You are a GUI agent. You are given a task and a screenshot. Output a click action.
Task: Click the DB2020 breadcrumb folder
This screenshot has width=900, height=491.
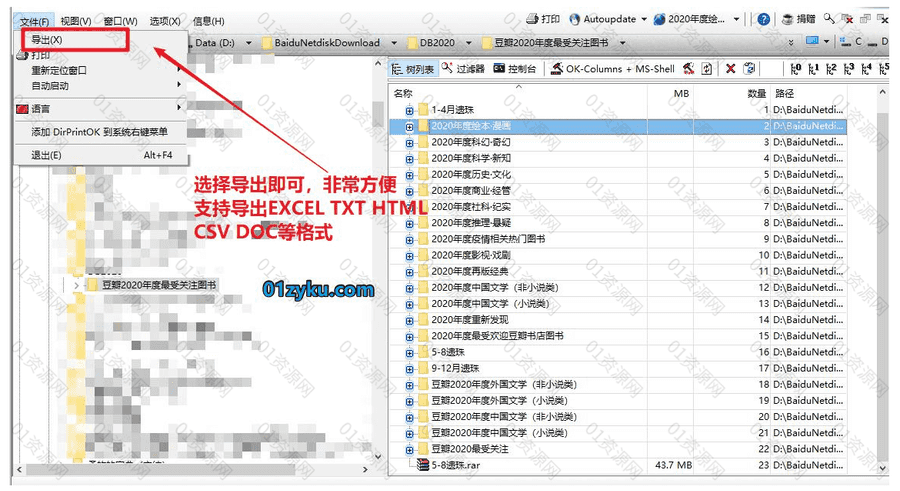click(x=430, y=42)
